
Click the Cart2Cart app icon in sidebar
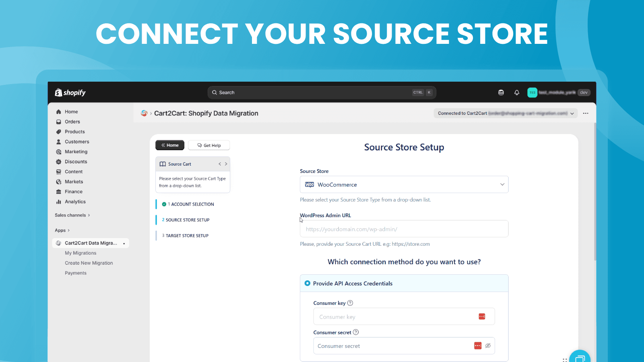(x=59, y=243)
